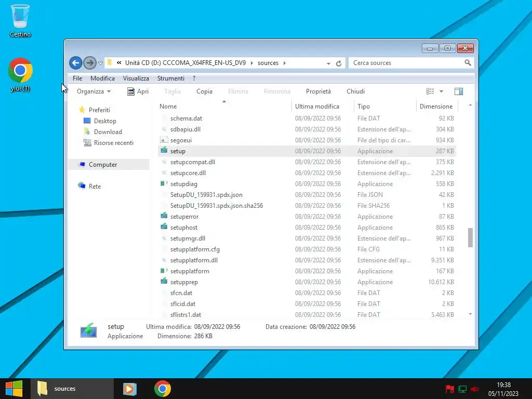This screenshot has width=532, height=399.
Task: Expand the address bar history dropdown
Action: [x=328, y=63]
